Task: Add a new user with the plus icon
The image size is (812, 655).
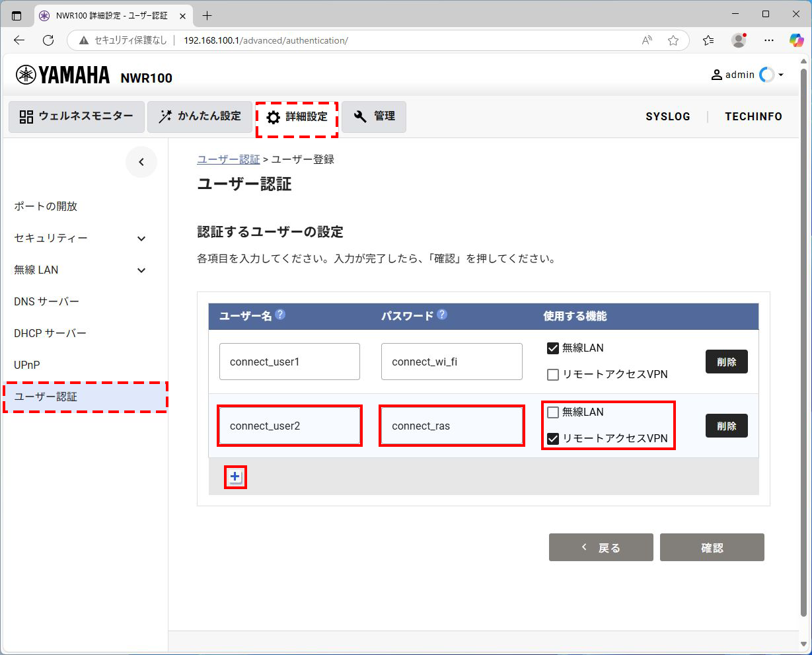Action: (235, 475)
